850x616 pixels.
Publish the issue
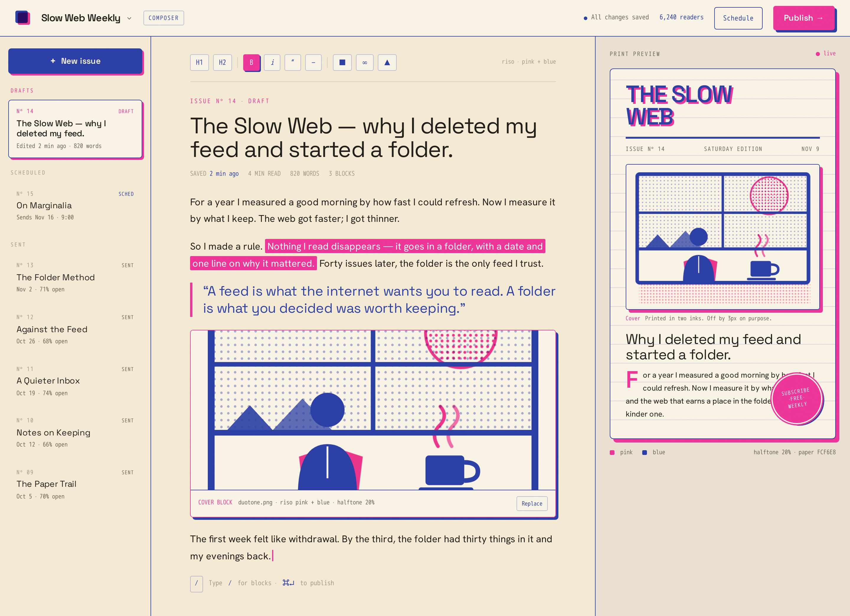click(x=804, y=18)
